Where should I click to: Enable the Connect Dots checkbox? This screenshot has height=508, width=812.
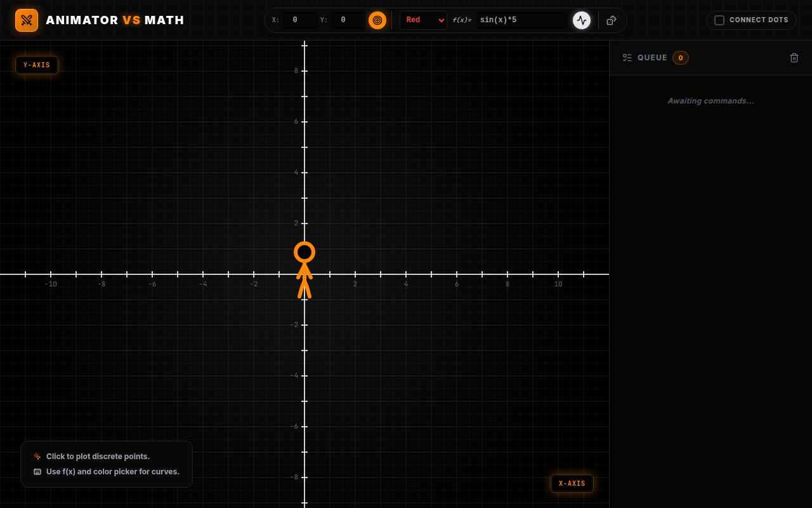(x=719, y=20)
